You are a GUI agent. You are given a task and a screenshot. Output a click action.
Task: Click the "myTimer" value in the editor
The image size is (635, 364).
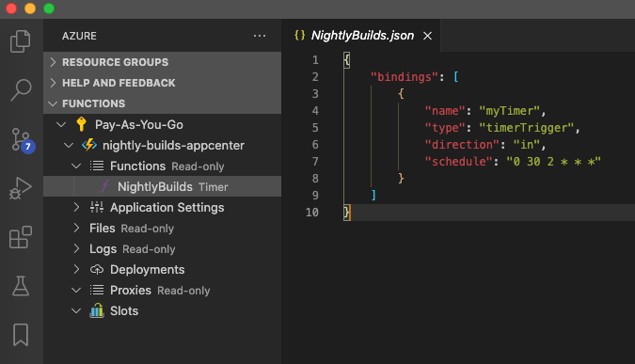tap(509, 111)
